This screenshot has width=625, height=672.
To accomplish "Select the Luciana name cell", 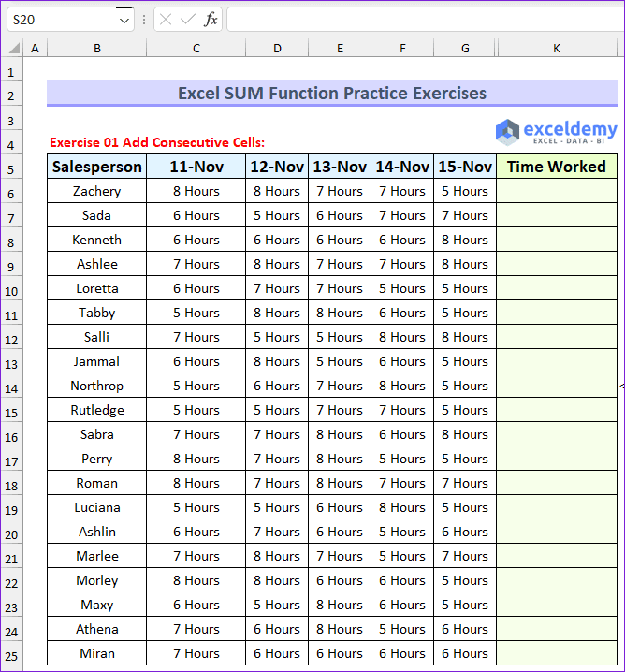I will [96, 507].
